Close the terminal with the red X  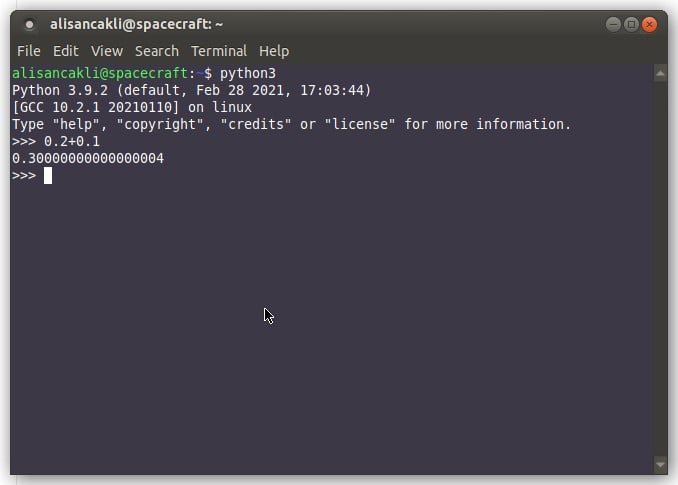649,24
